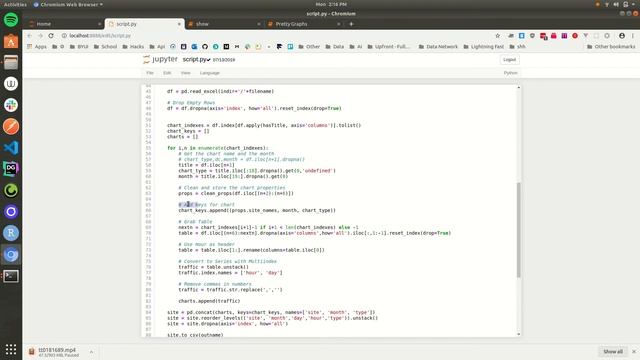Launch Postman from the dock
This screenshot has height=360, width=640.
pyautogui.click(x=11, y=127)
